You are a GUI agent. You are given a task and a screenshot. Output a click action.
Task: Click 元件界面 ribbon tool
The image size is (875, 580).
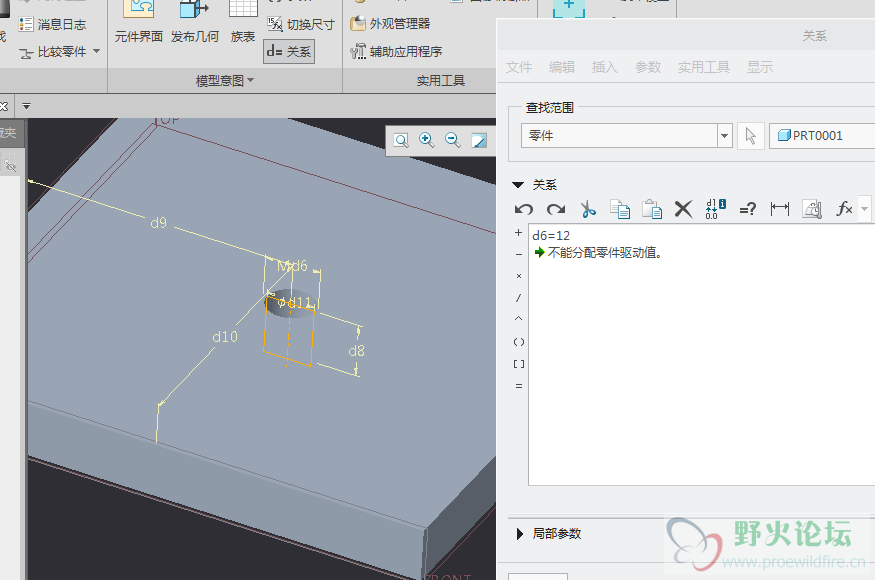[138, 22]
